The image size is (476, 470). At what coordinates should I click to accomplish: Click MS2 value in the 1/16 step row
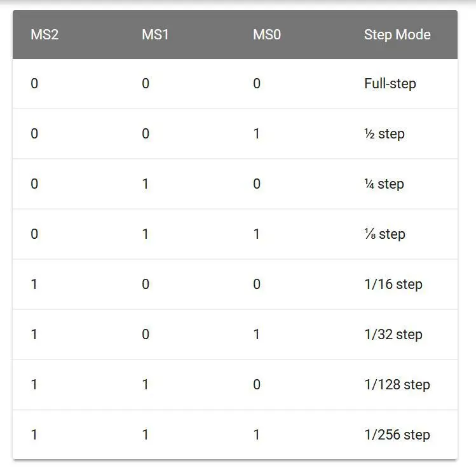click(34, 285)
